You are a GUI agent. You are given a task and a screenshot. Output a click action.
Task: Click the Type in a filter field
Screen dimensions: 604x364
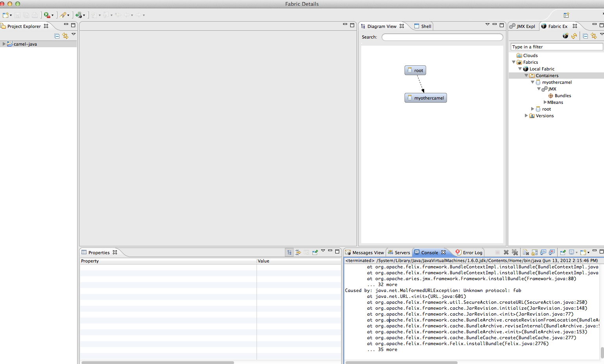556,47
